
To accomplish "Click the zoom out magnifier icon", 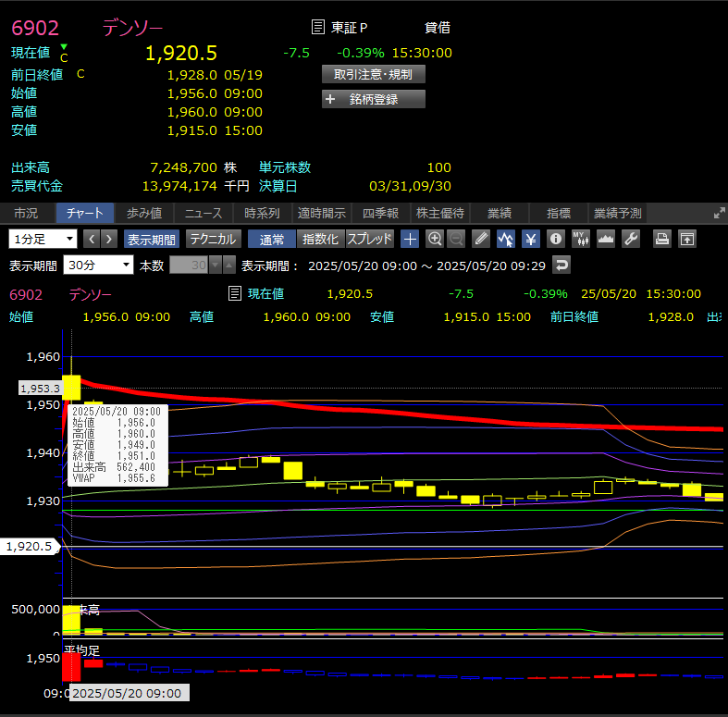I will (456, 240).
